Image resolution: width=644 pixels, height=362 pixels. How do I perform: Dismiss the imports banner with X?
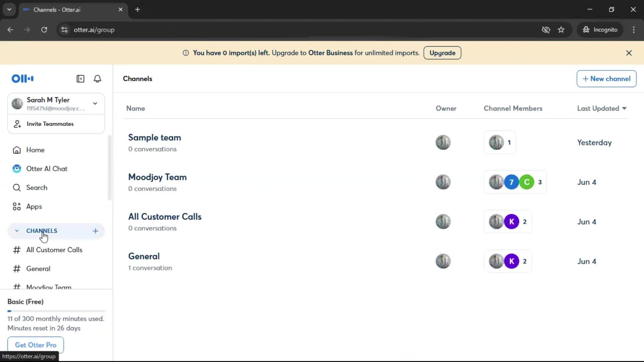pyautogui.click(x=629, y=53)
